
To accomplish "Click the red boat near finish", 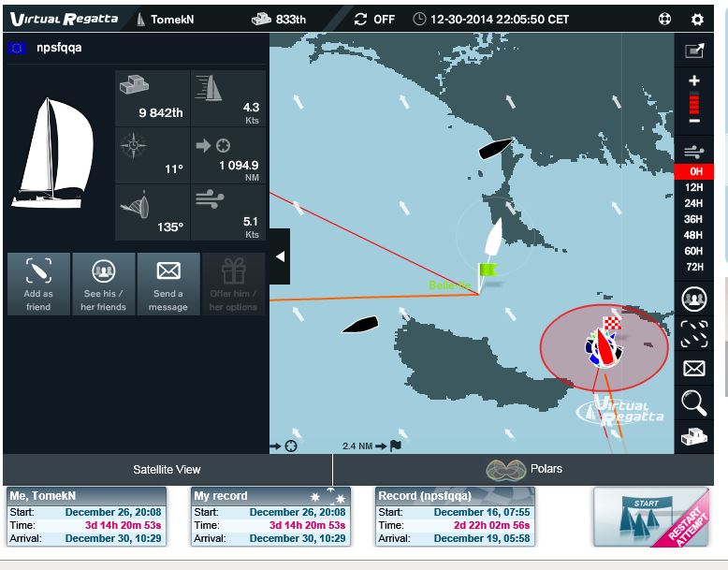I will [x=604, y=346].
